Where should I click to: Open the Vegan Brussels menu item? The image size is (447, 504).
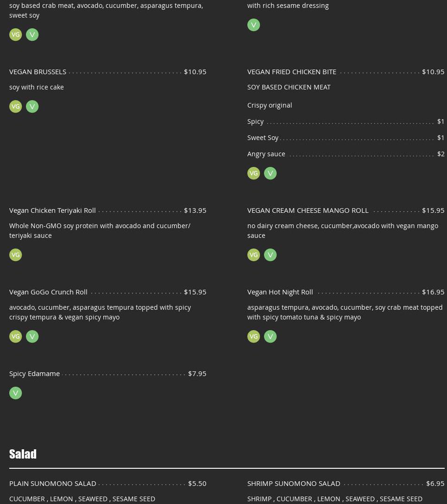38,71
